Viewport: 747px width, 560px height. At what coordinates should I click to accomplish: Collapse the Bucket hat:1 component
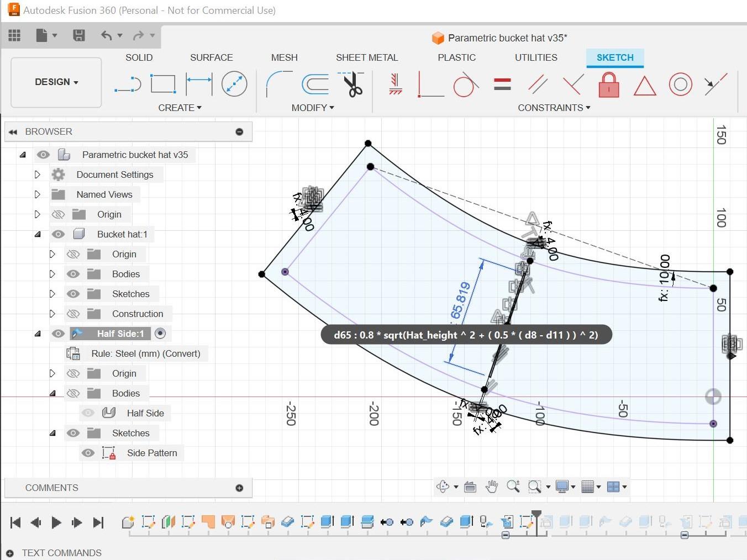[38, 234]
